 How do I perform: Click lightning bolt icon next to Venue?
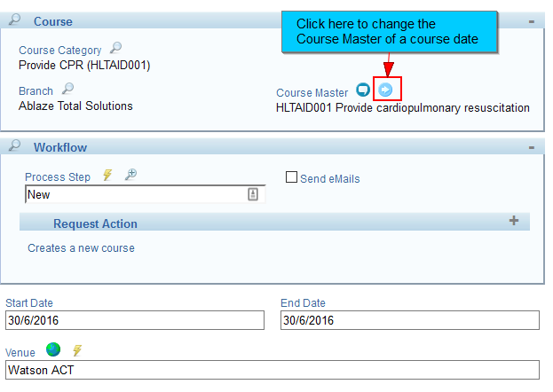coord(77,350)
